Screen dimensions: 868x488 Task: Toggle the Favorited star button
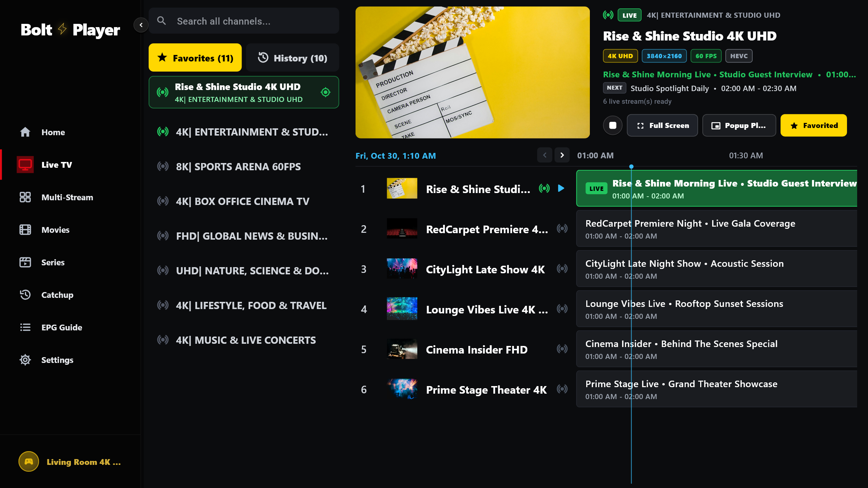pos(813,125)
